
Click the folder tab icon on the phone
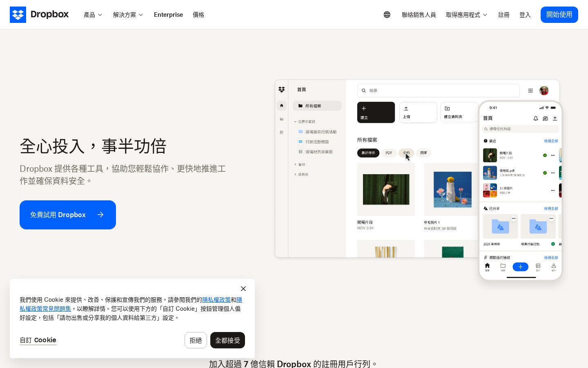pyautogui.click(x=503, y=267)
